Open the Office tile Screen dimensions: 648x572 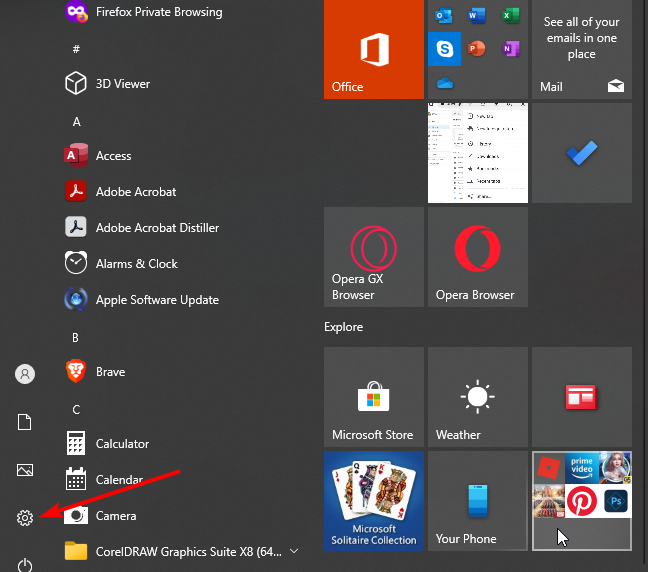[x=374, y=49]
